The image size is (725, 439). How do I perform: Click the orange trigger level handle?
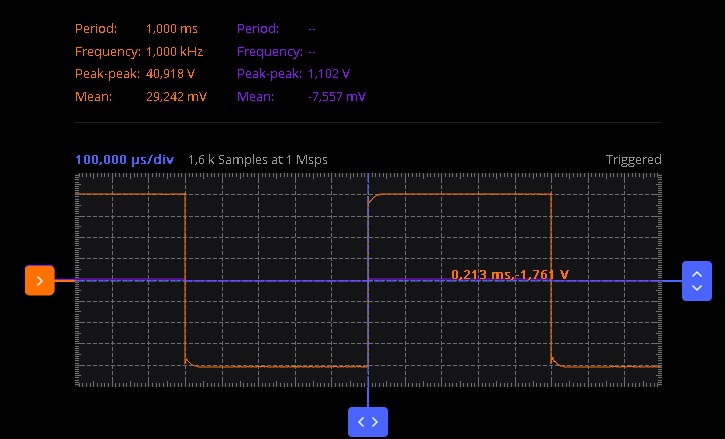40,280
